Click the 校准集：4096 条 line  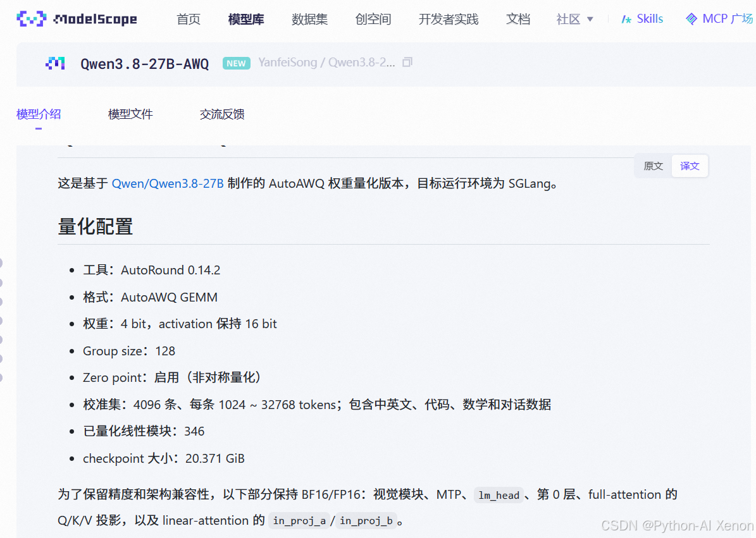(317, 405)
